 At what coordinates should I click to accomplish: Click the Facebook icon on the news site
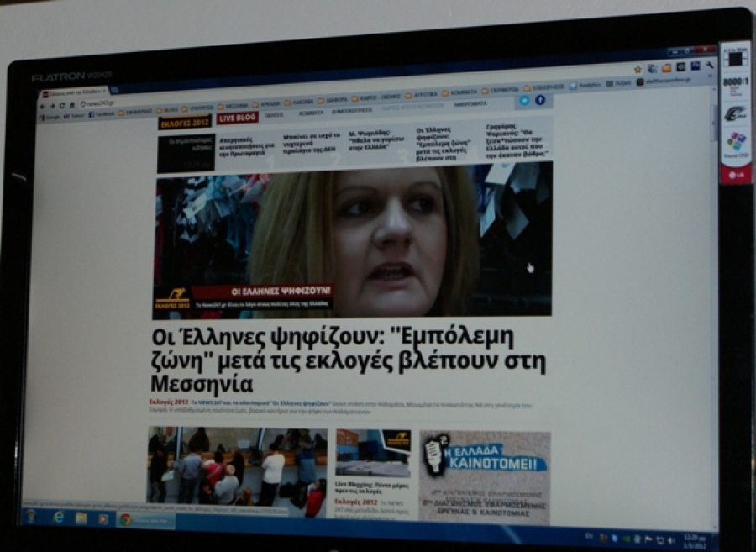pos(540,99)
